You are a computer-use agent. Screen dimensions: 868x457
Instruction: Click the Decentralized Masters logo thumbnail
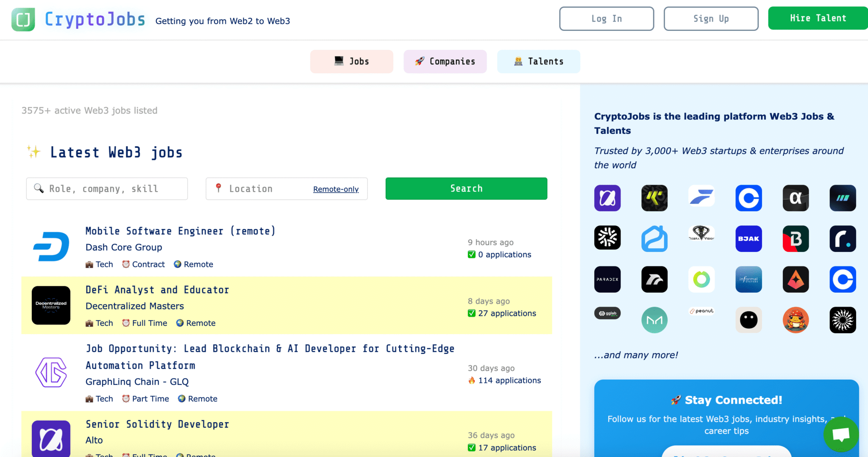(x=51, y=305)
